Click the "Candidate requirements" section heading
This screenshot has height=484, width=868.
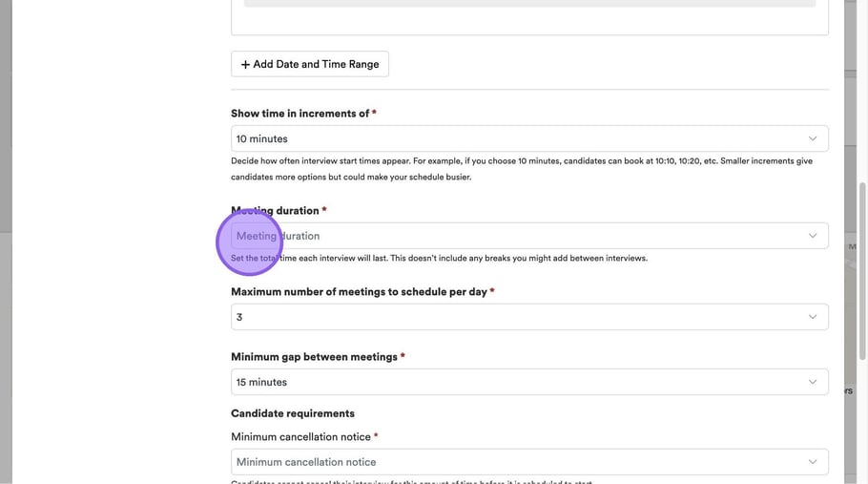[x=293, y=413]
